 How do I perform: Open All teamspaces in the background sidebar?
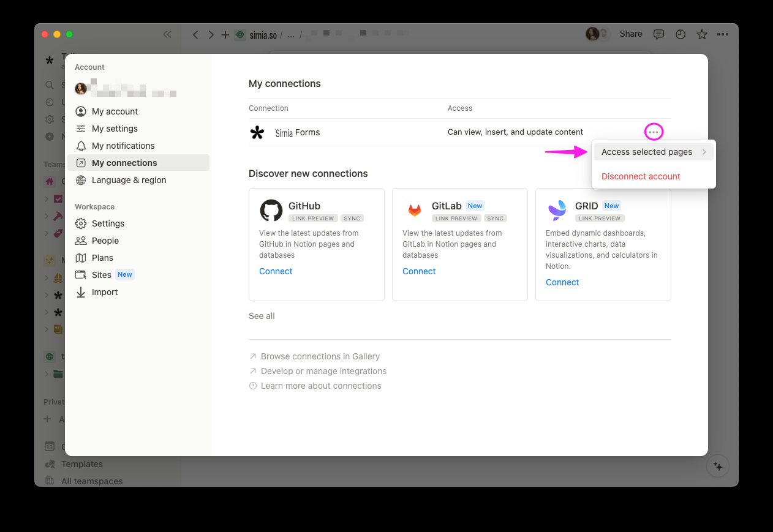tap(92, 481)
